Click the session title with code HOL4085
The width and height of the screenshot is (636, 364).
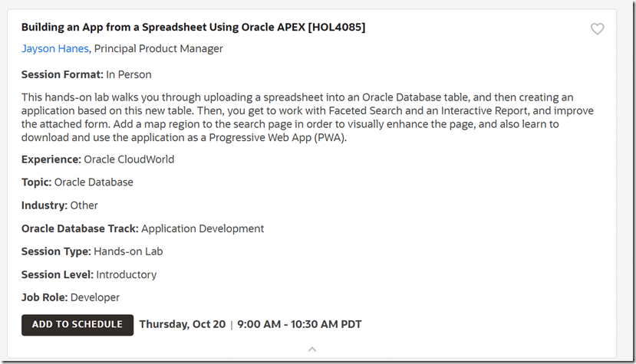pos(193,28)
